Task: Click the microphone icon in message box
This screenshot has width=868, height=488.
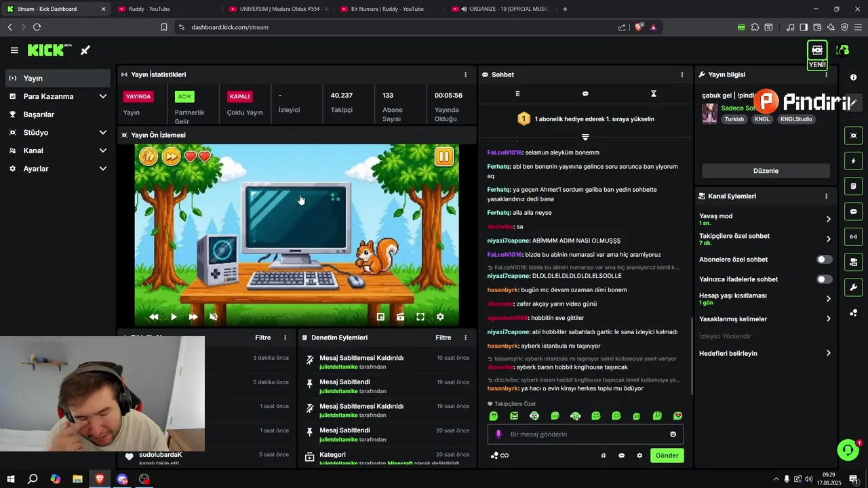Action: (498, 434)
